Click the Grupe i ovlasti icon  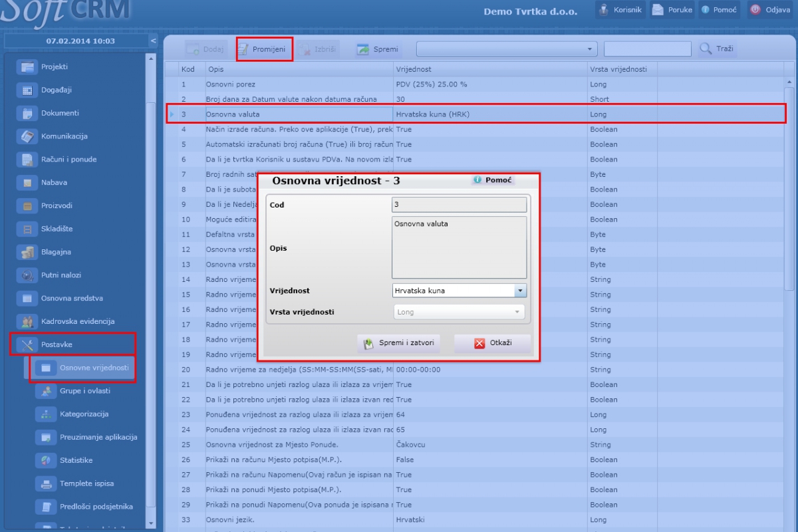[x=46, y=391]
